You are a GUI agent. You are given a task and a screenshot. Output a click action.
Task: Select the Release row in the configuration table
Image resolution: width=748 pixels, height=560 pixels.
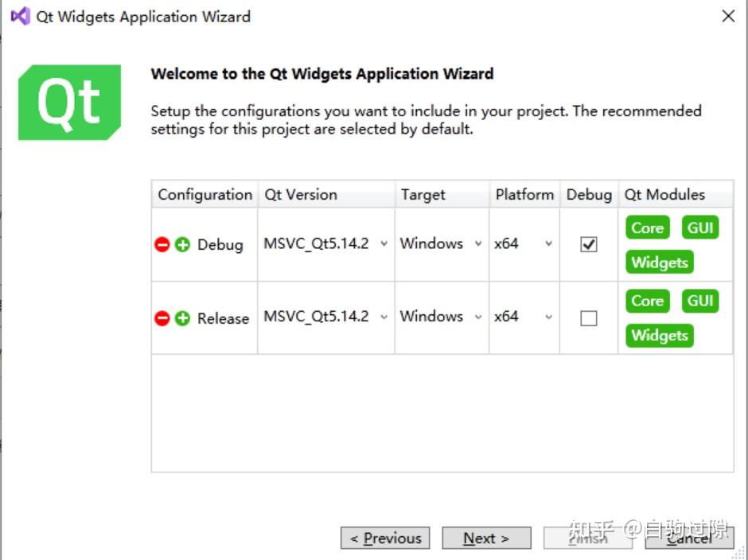[x=223, y=318]
